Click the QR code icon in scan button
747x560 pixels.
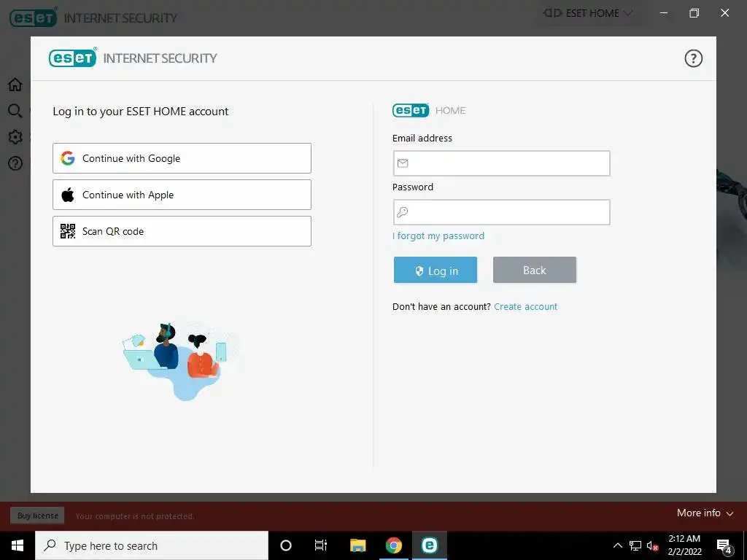(68, 231)
